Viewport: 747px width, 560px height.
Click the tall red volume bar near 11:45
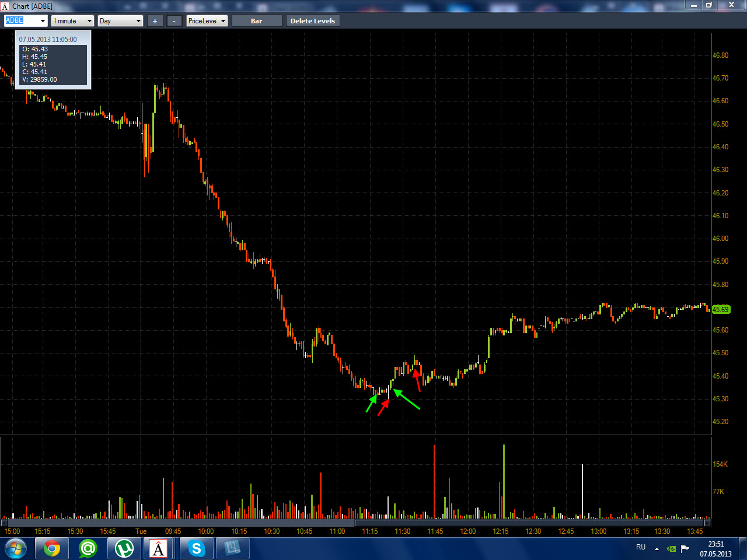pos(434,482)
